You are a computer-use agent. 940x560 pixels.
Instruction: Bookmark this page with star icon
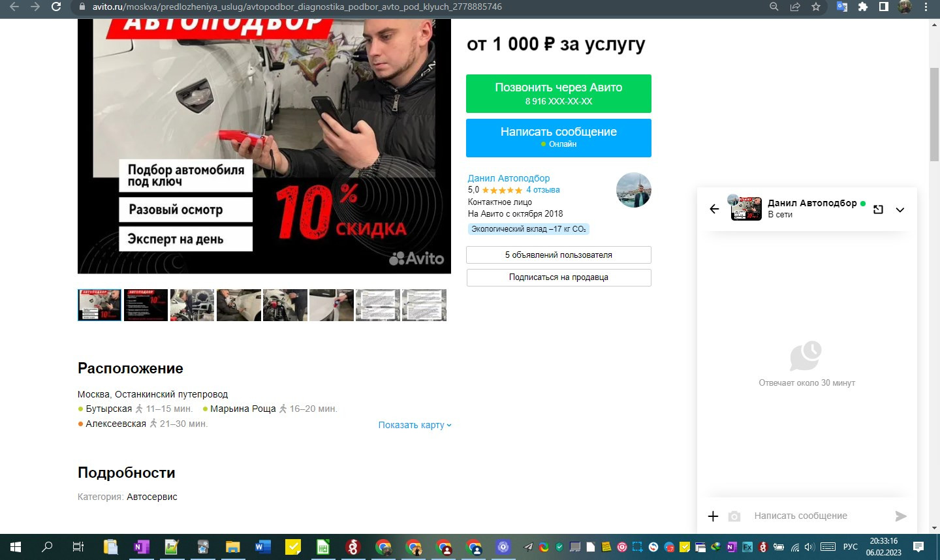pos(816,7)
